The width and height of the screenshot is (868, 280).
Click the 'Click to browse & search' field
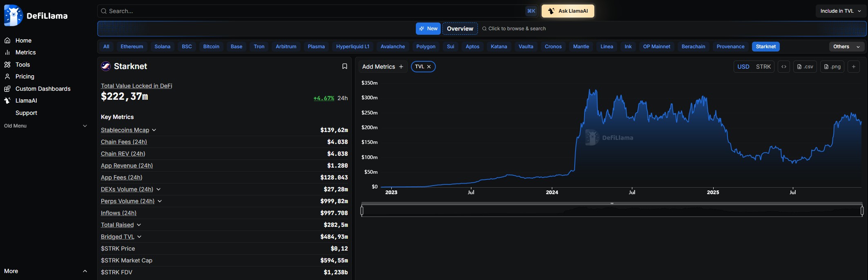pyautogui.click(x=514, y=29)
